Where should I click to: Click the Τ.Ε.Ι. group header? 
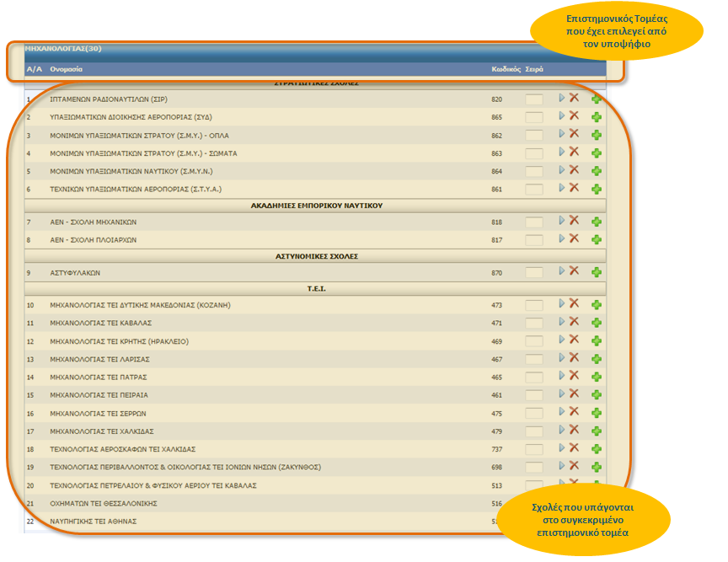click(317, 289)
